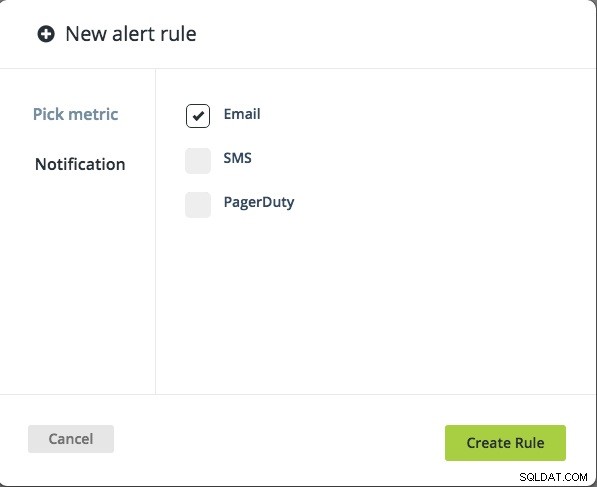This screenshot has height=487, width=597.
Task: Click the SMS label text
Action: pos(237,158)
